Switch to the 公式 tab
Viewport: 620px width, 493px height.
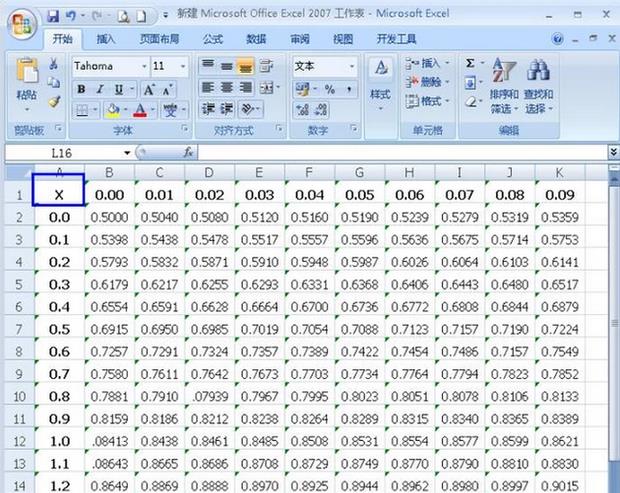[212, 39]
